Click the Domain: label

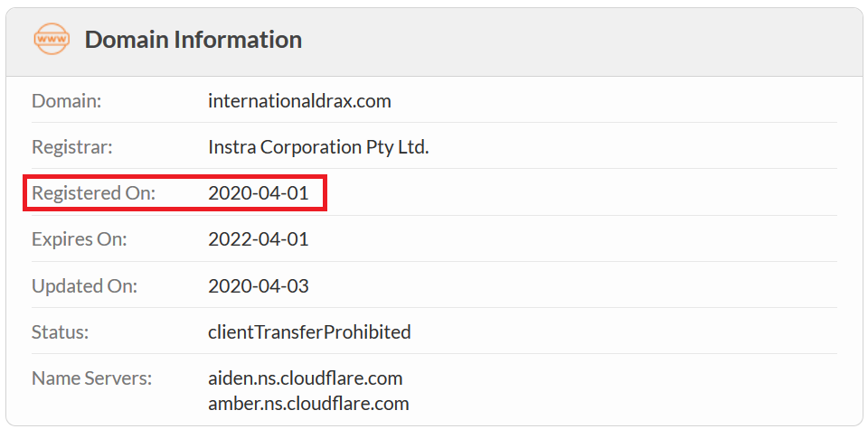(66, 101)
